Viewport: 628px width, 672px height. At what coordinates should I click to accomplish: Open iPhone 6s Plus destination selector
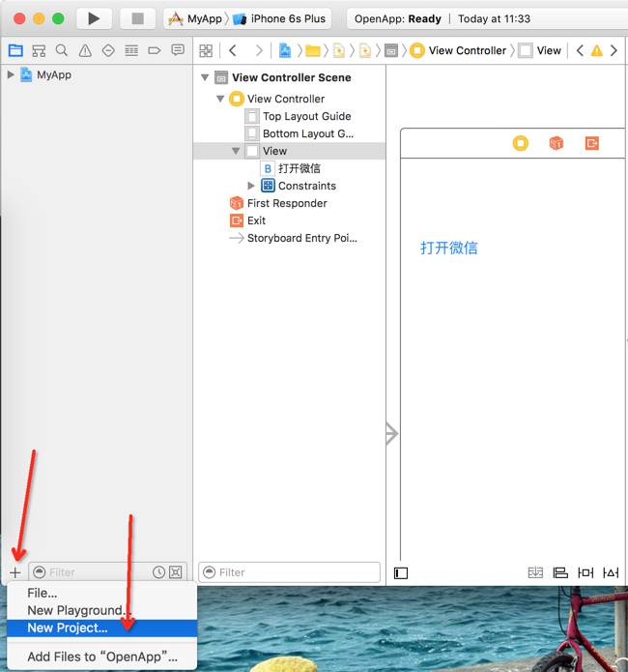pyautogui.click(x=280, y=19)
